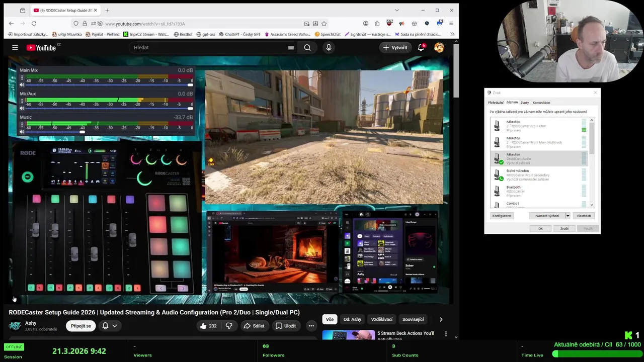Click Připojit se membership button
644x362 pixels.
pos(81,326)
